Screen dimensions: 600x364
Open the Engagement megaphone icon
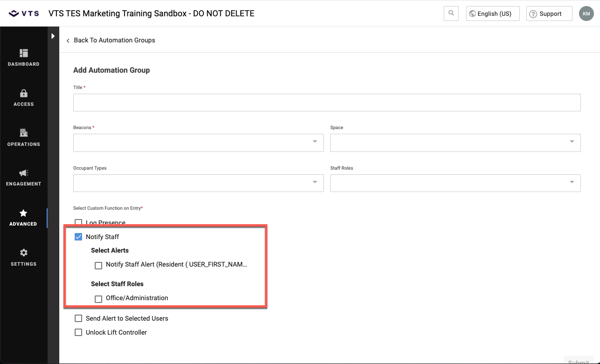click(24, 173)
